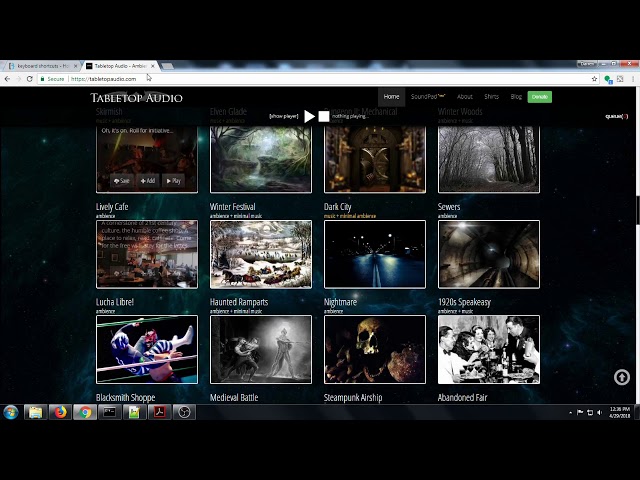Click the address bar URL field
Viewport: 640px width, 480px height.
pyautogui.click(x=318, y=79)
